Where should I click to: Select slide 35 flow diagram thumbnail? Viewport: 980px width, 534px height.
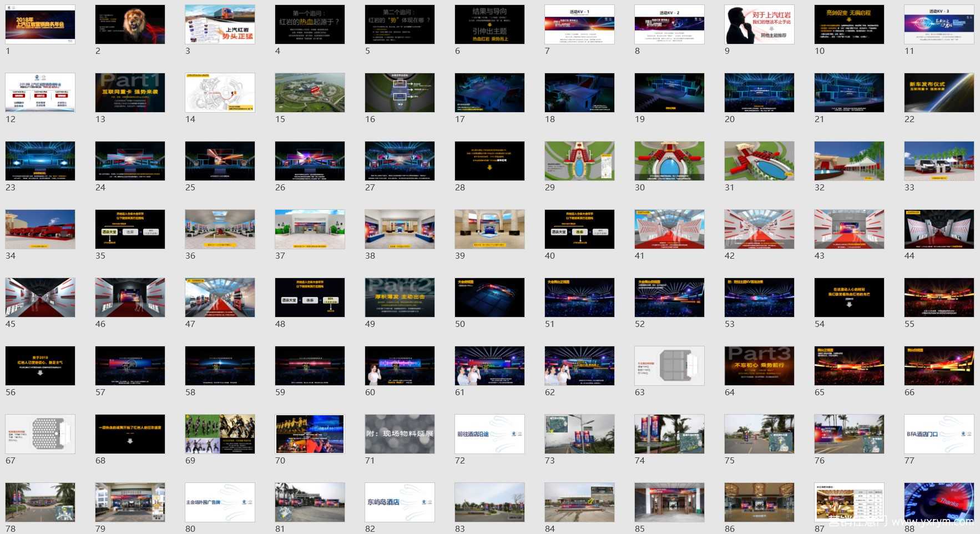click(x=130, y=229)
